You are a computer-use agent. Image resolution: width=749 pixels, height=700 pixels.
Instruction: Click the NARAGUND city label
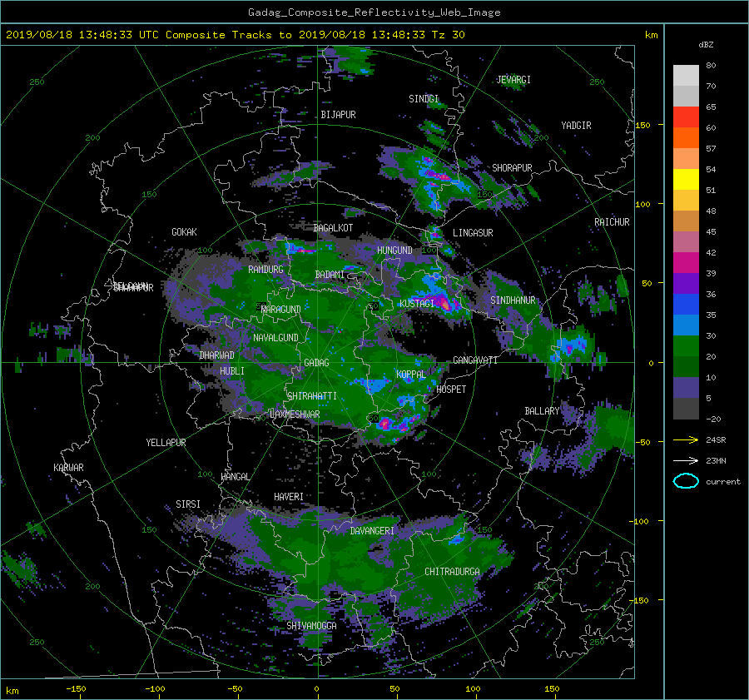click(x=281, y=310)
